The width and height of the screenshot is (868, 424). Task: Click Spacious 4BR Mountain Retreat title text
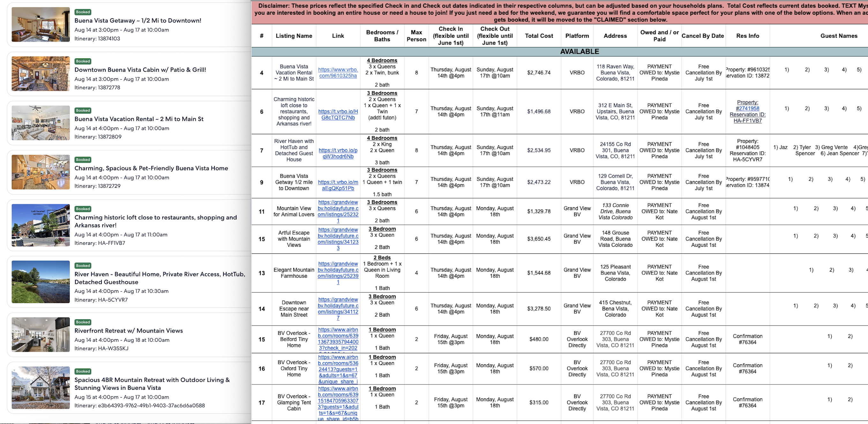(x=152, y=384)
